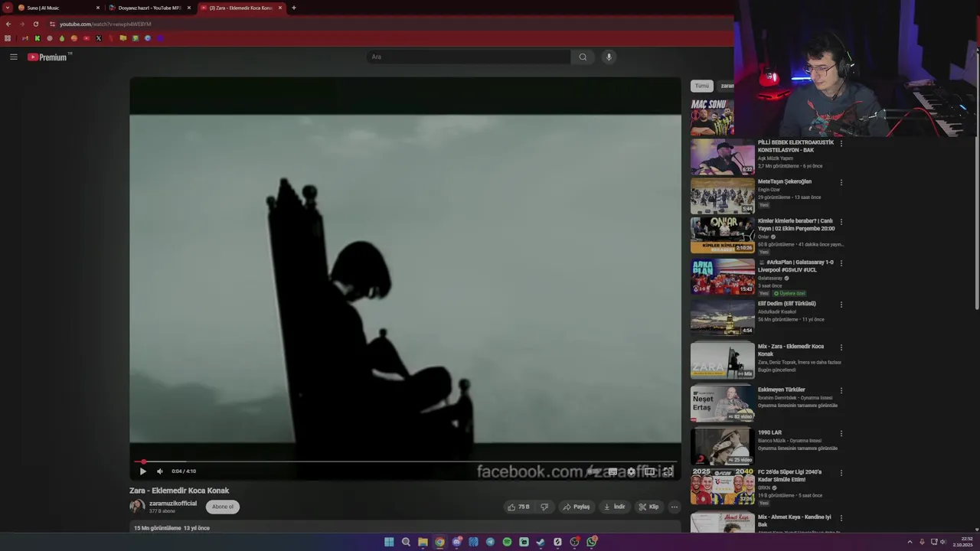Open options menu for Mix - Zara
This screenshot has width=980, height=551.
click(841, 347)
